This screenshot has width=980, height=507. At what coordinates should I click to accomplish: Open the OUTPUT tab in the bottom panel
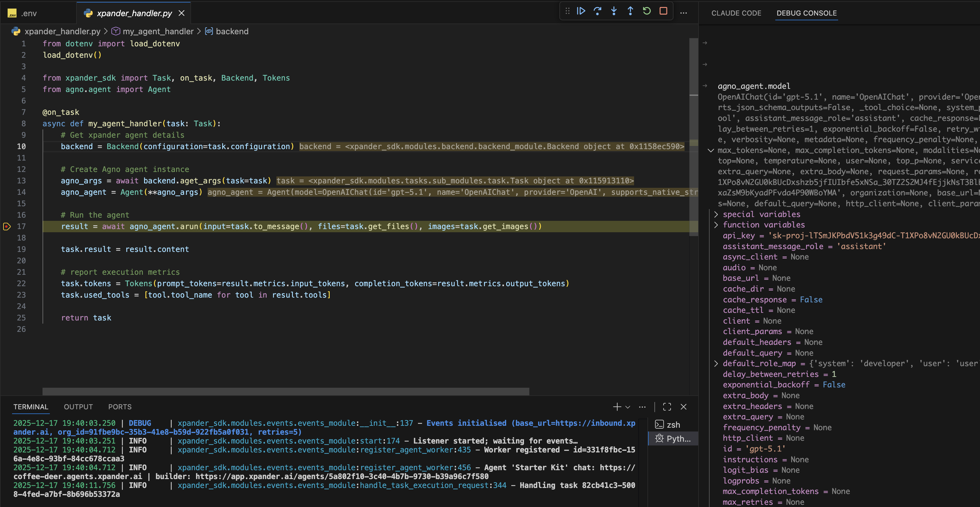click(x=78, y=407)
